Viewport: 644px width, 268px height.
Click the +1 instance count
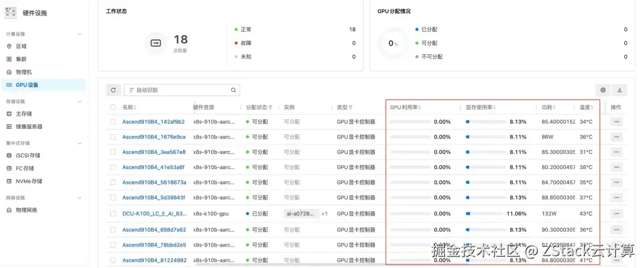(x=324, y=214)
